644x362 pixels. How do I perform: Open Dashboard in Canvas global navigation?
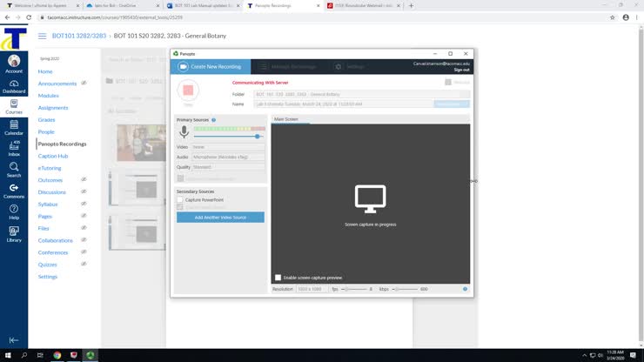[14, 86]
